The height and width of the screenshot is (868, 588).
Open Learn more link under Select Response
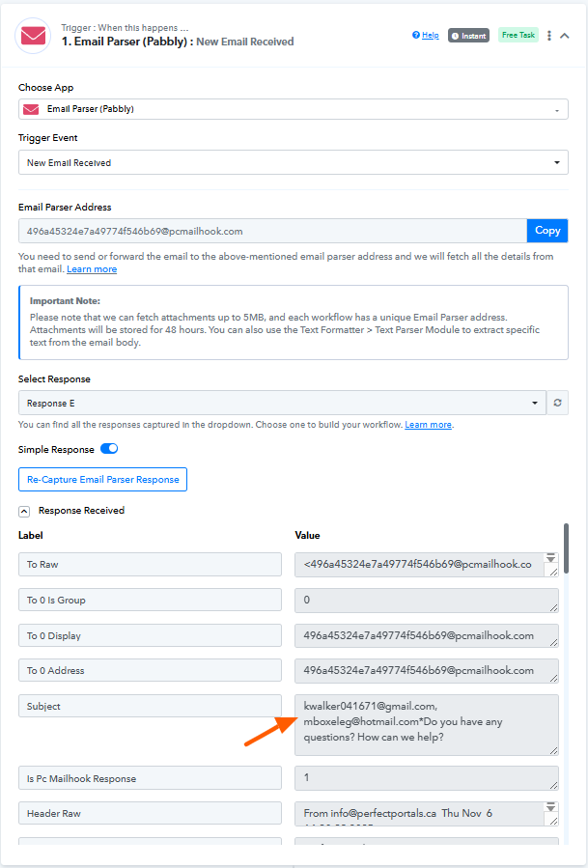coord(428,425)
